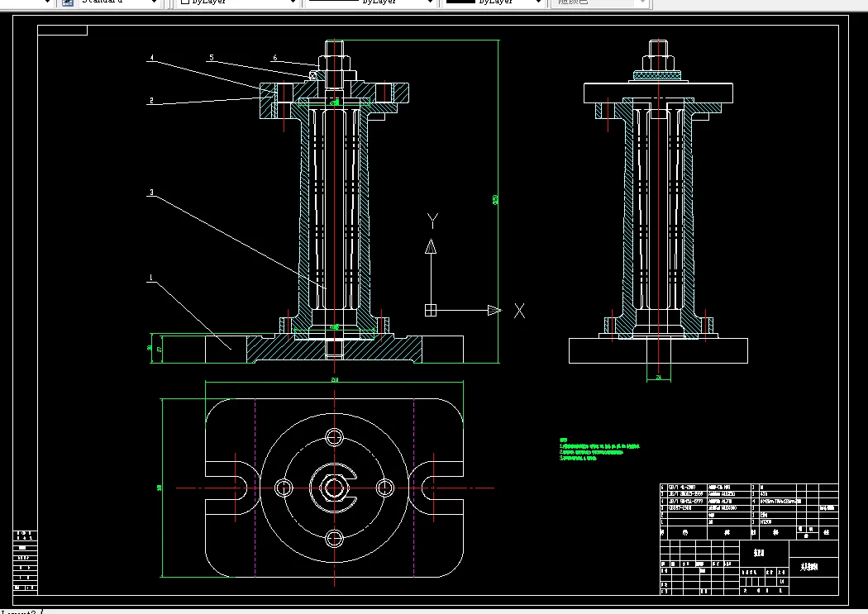Select the UCS X-axis arrowhead
The height and width of the screenshot is (614, 868).
494,311
